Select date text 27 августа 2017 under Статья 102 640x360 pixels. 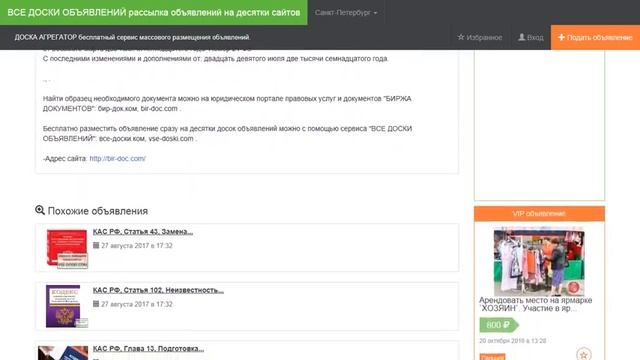click(x=137, y=304)
